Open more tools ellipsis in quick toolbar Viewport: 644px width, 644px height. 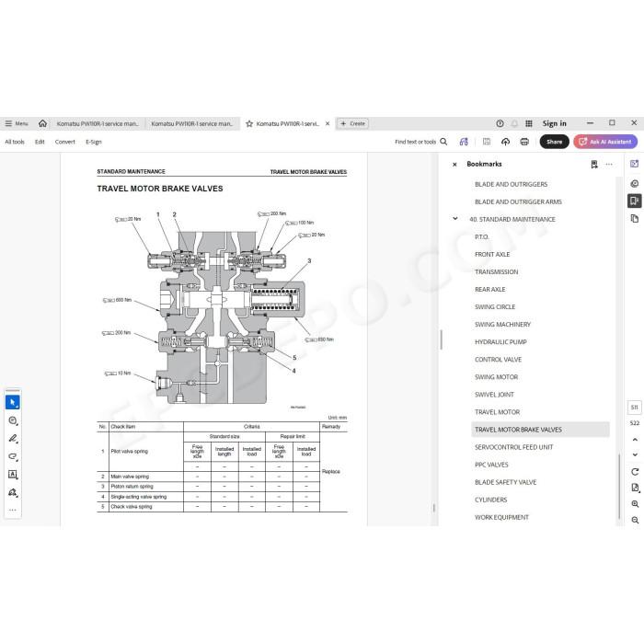(x=13, y=510)
